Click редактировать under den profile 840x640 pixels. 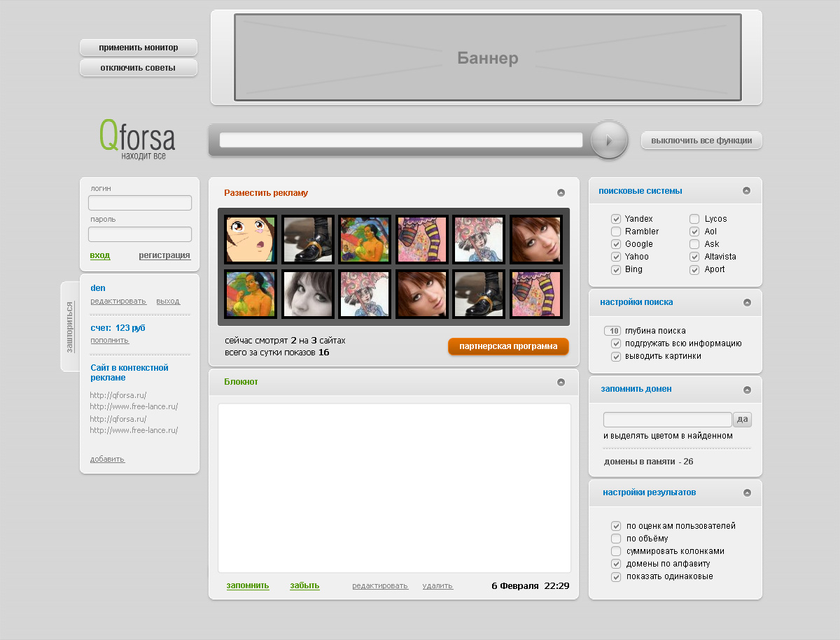118,301
